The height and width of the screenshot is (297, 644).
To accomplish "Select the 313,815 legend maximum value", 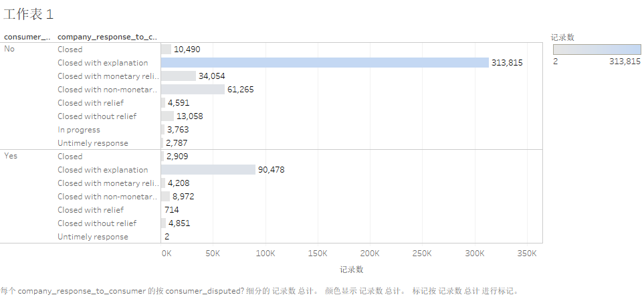I will tap(625, 61).
